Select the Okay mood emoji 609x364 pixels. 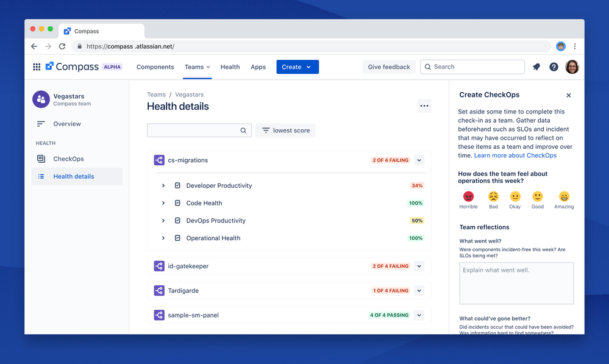(x=515, y=196)
